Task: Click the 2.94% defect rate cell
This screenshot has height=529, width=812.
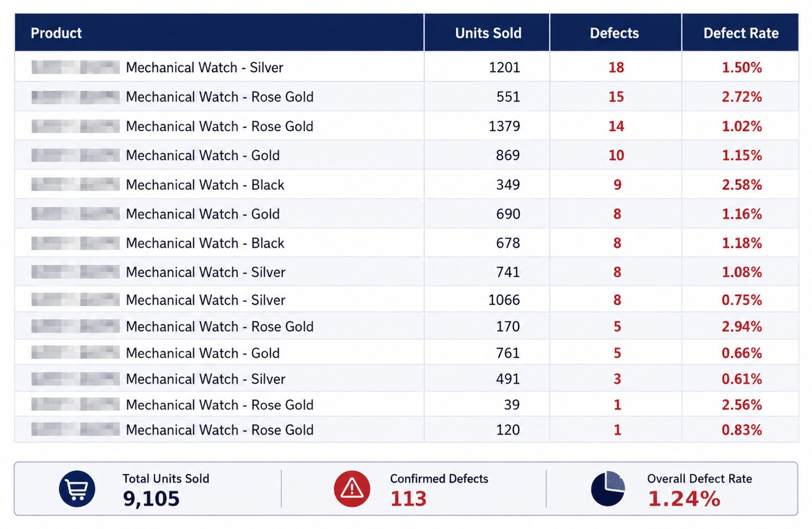Action: coord(742,326)
